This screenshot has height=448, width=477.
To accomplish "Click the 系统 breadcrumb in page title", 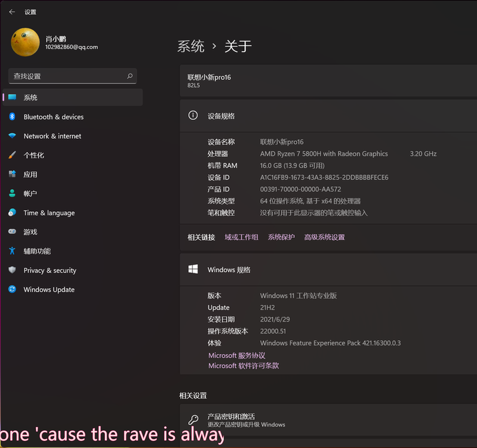I will click(190, 46).
